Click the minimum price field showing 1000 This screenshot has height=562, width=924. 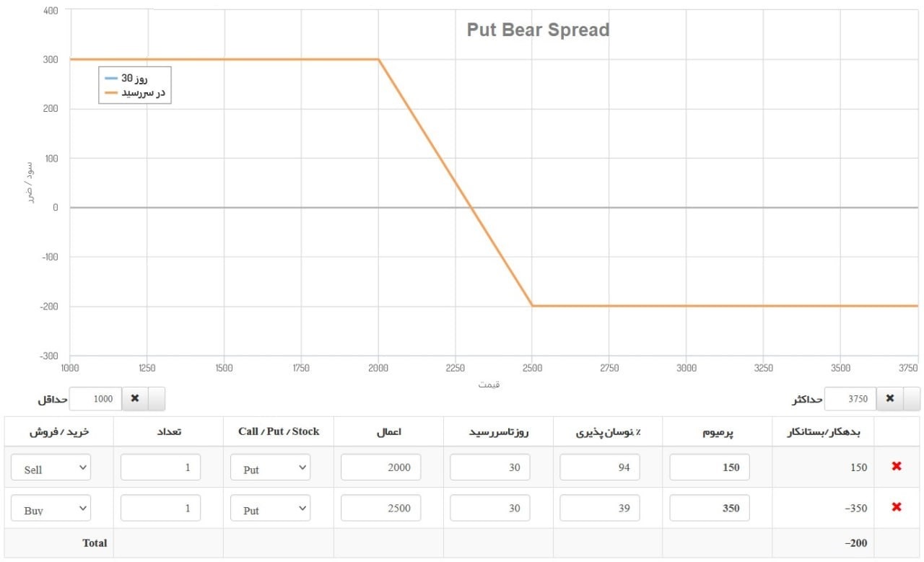point(95,398)
